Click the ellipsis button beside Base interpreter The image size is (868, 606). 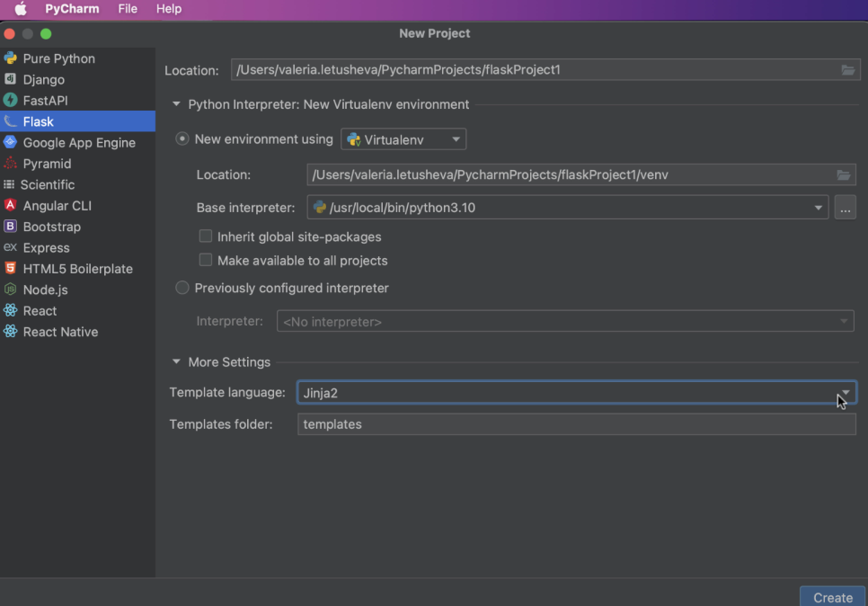tap(845, 208)
